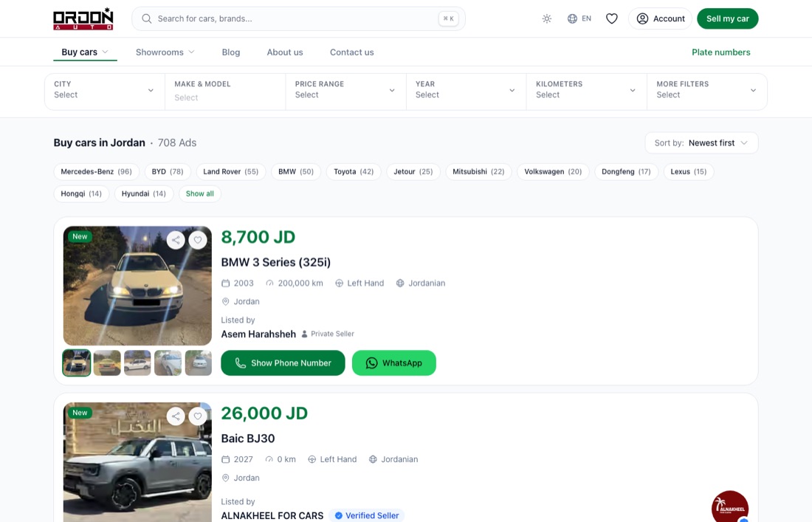Expand the Year filter dropdown

(466, 92)
